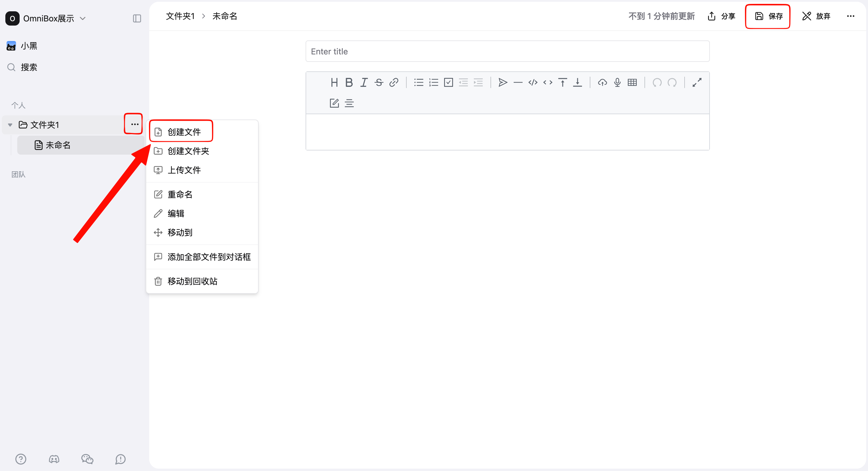Open heading level options in toolbar

pyautogui.click(x=334, y=83)
